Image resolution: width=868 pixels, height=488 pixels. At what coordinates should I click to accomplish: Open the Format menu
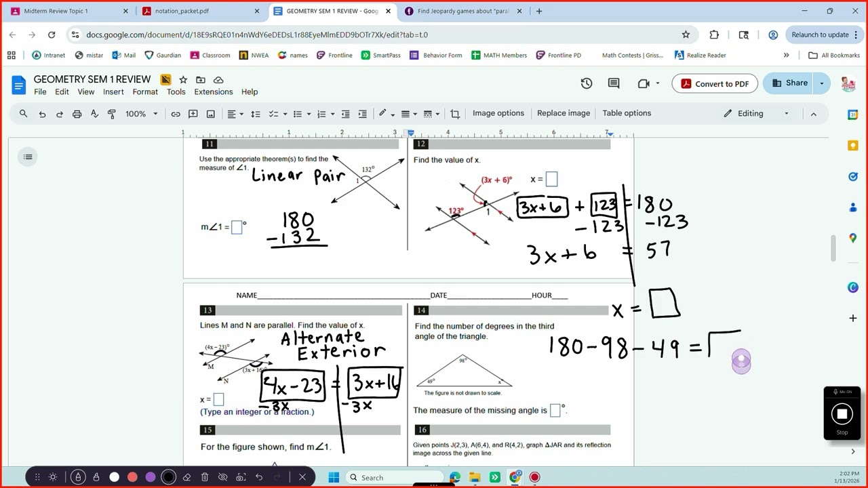145,92
